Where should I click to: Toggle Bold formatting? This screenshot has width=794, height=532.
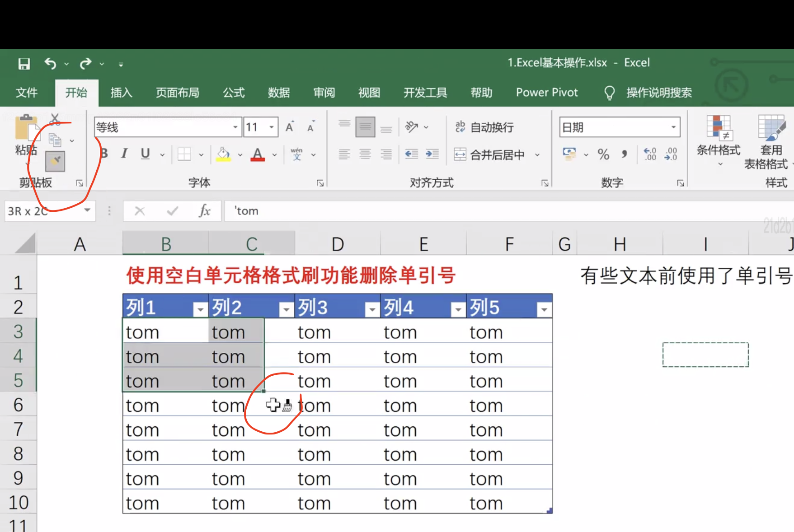pyautogui.click(x=104, y=154)
